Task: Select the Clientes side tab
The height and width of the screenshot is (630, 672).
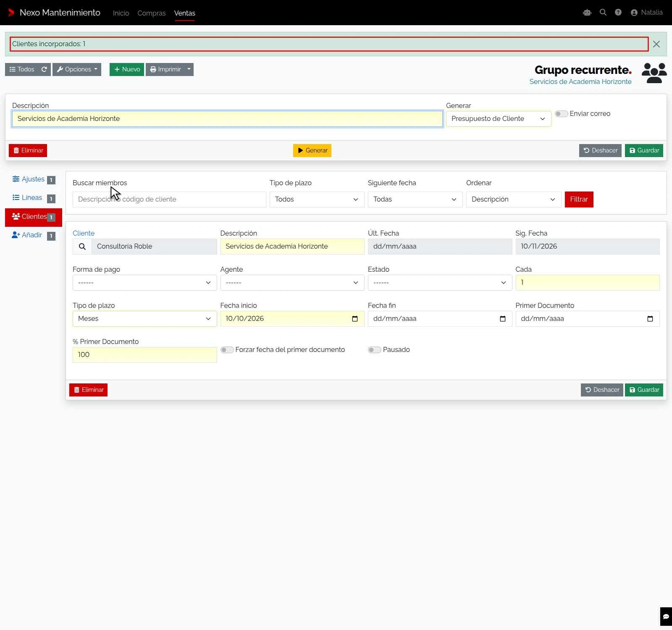Action: 34,217
